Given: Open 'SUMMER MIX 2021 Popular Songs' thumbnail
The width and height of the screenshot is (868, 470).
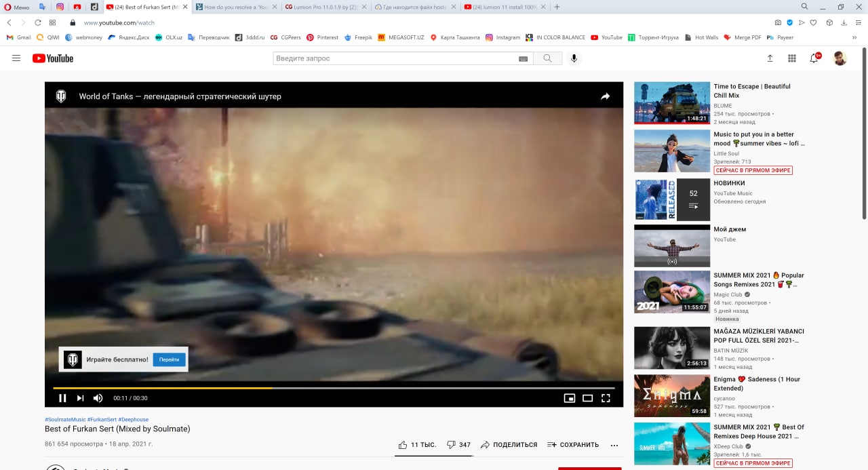Looking at the screenshot, I should click(x=672, y=292).
